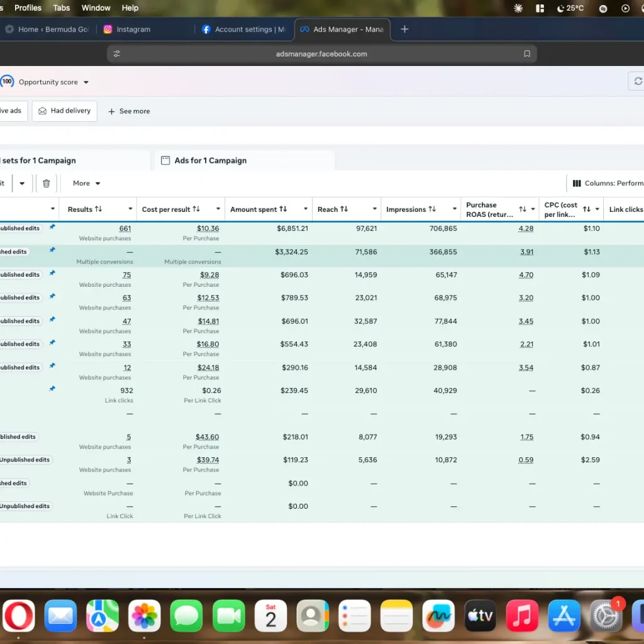Open the Ad sets for 1 Campaign tab

click(x=74, y=160)
